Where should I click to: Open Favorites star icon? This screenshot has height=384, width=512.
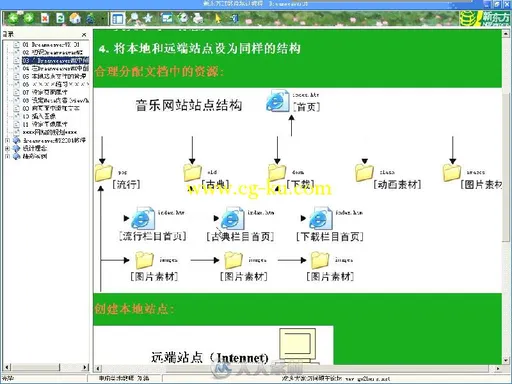[147, 18]
